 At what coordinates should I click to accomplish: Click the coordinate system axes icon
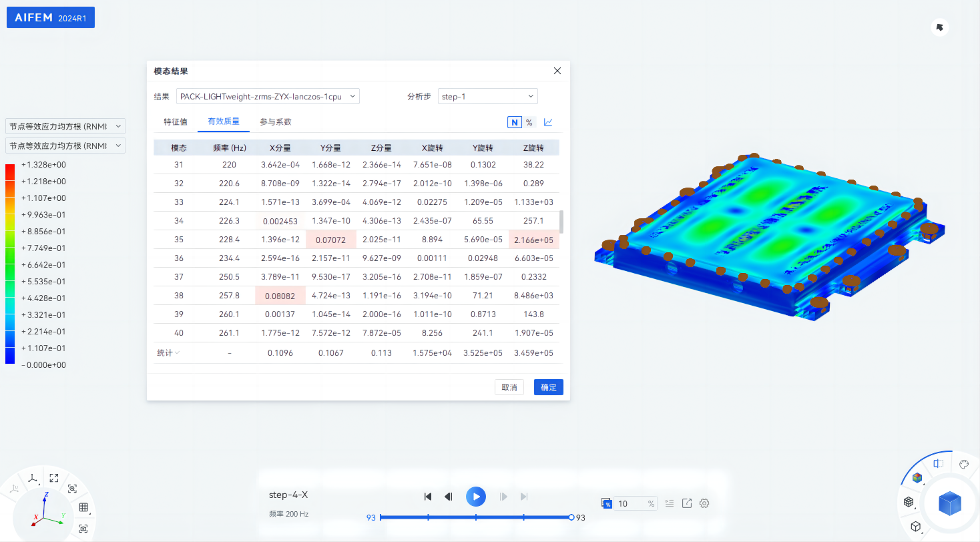[x=31, y=477]
